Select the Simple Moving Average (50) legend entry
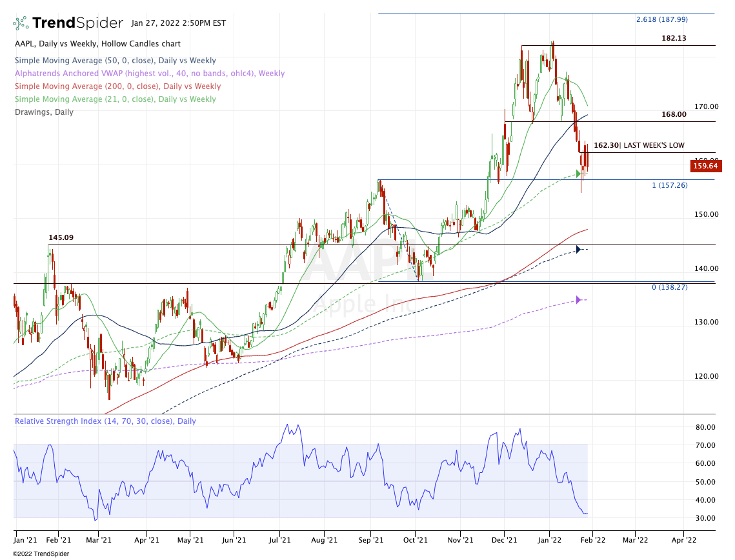 pos(116,61)
